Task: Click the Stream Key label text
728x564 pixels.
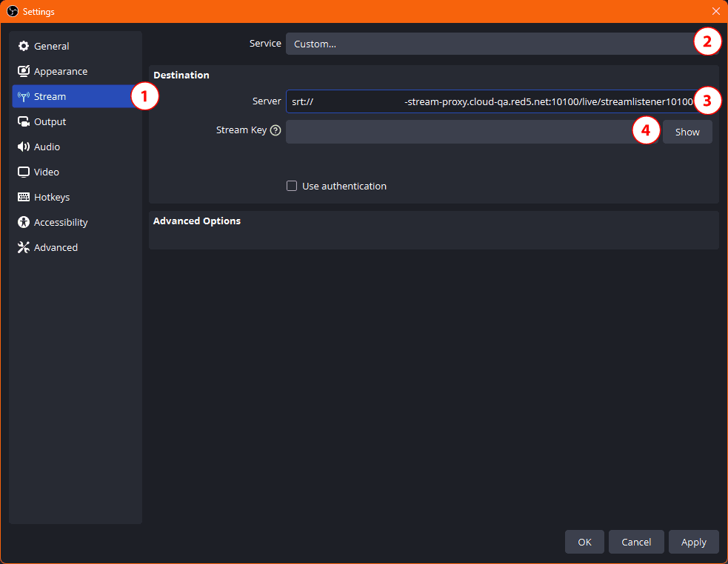Action: 241,130
